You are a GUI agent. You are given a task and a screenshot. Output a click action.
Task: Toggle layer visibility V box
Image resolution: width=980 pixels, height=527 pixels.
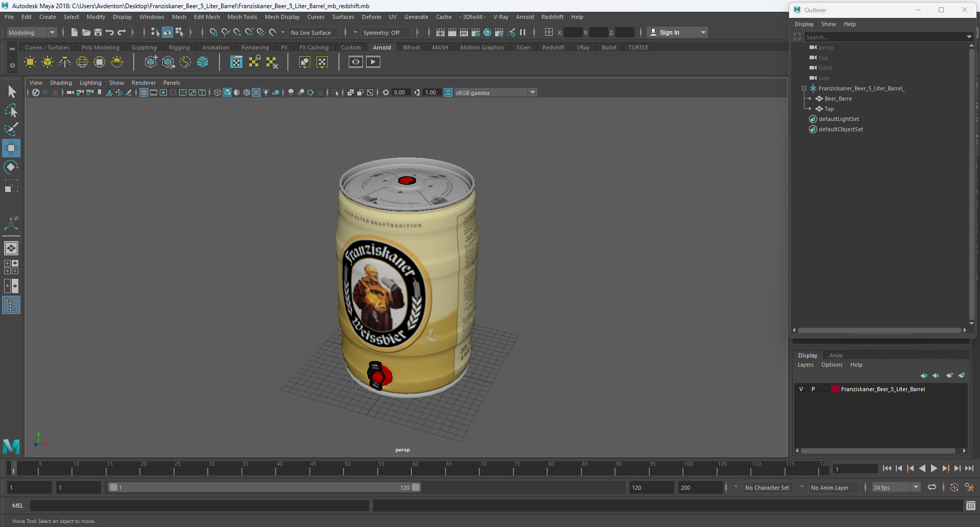point(801,389)
